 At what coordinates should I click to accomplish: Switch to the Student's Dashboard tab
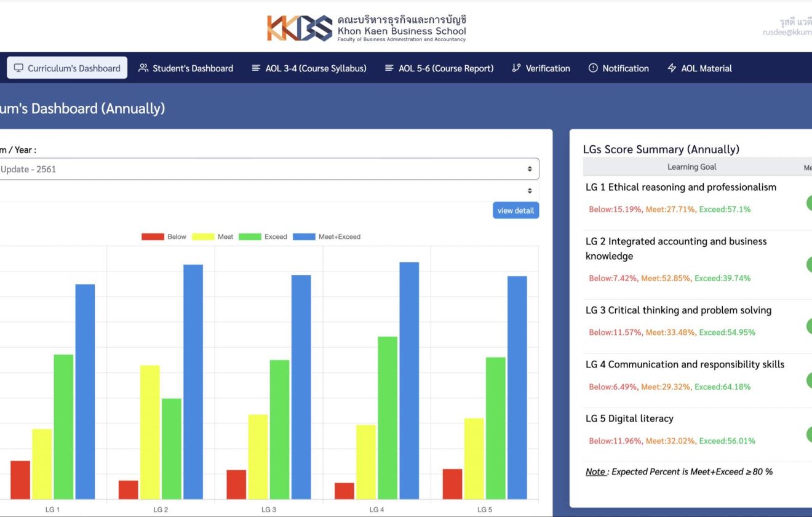tap(193, 68)
